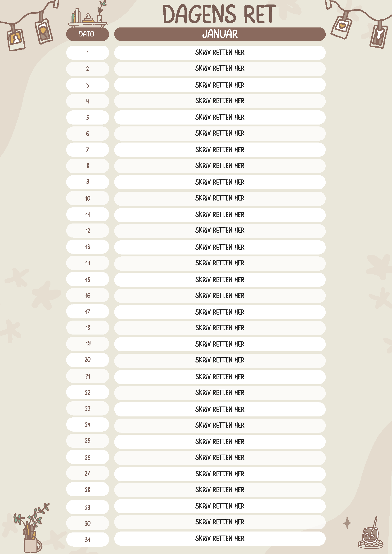
Task: Click the DAGENS RET title text
Action: (219, 14)
